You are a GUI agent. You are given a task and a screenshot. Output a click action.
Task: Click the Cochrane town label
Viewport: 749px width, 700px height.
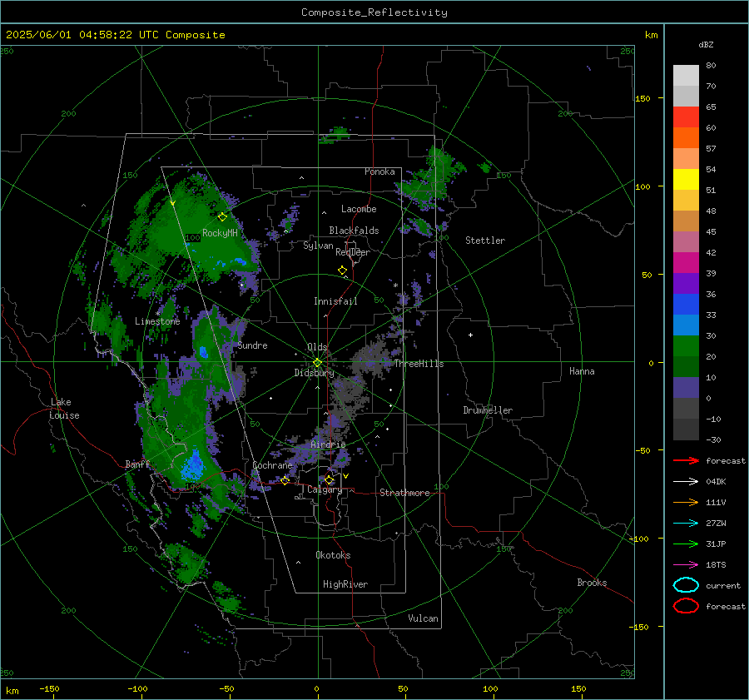pos(272,465)
